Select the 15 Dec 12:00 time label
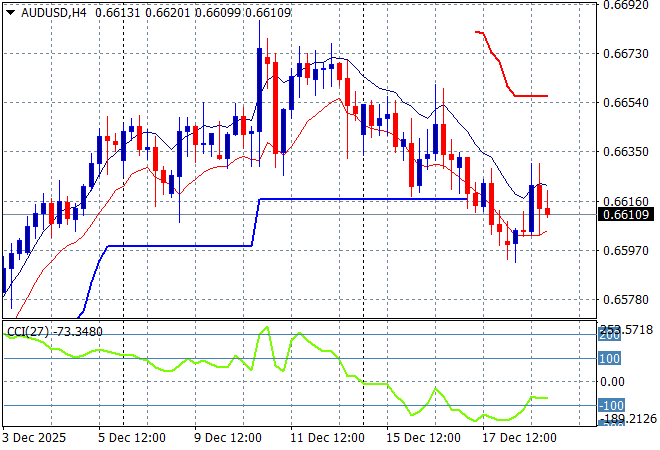The height and width of the screenshot is (450, 660). tap(423, 438)
